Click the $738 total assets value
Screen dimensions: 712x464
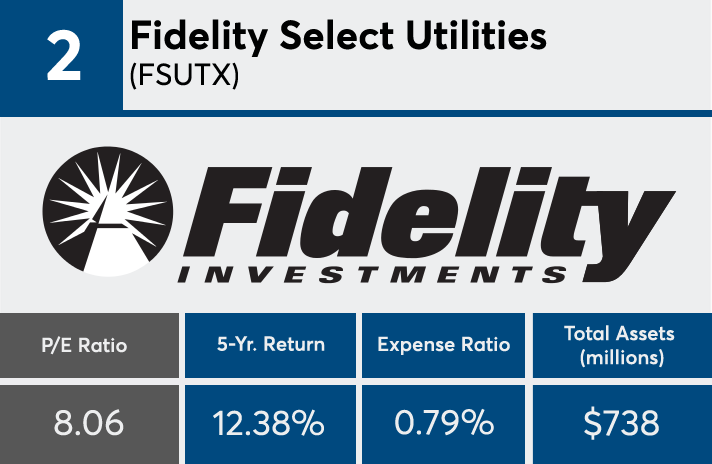(621, 423)
